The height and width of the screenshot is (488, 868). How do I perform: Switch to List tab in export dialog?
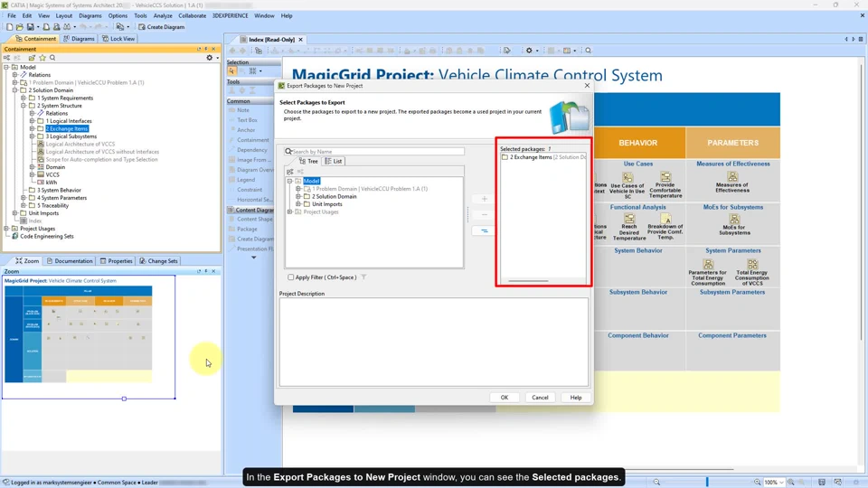pos(334,161)
